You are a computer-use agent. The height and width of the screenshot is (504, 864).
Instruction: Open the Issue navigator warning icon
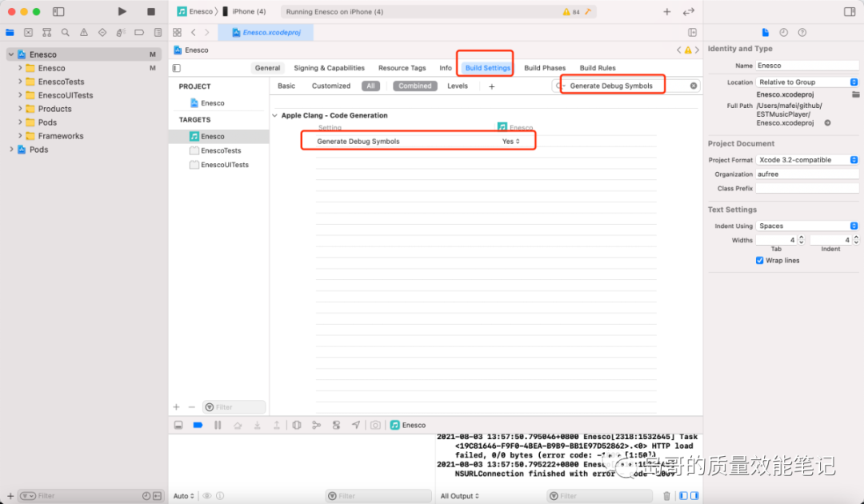[x=84, y=33]
